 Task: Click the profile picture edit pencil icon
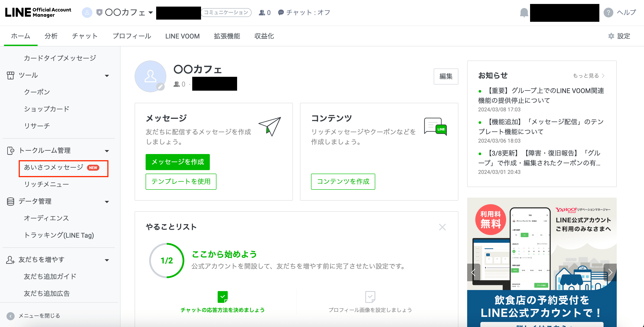tap(160, 86)
